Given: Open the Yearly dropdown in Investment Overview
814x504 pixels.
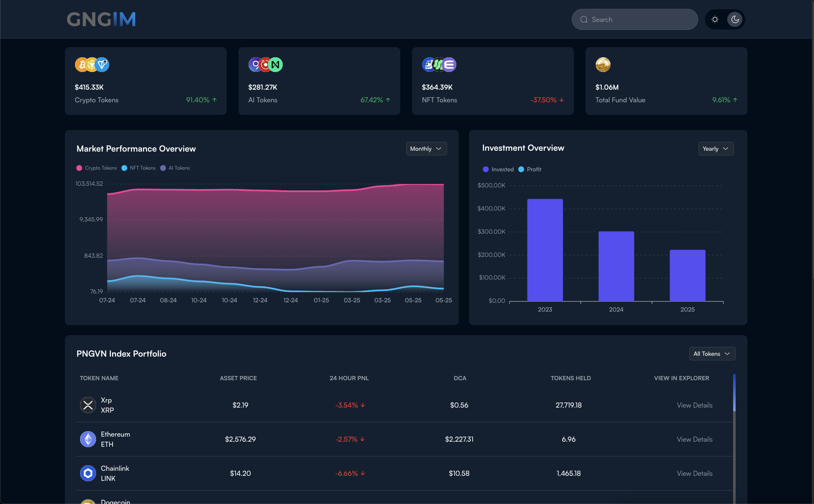Looking at the screenshot, I should (715, 149).
